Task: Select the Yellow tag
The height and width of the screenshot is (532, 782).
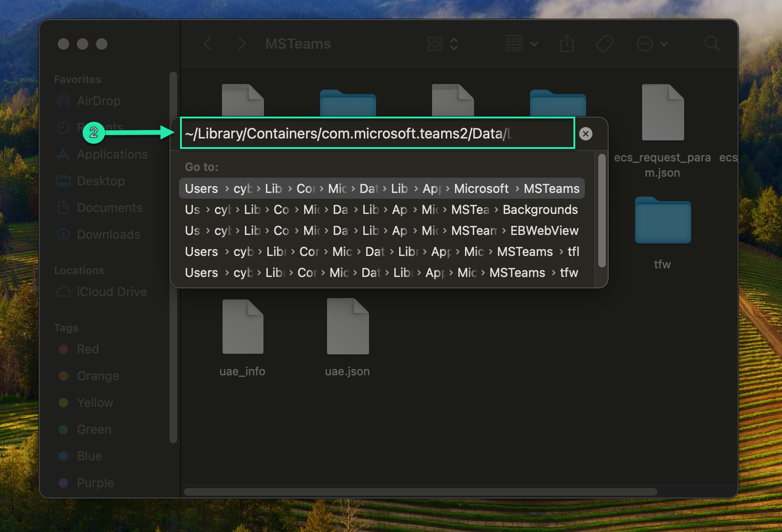Action: pos(86,403)
